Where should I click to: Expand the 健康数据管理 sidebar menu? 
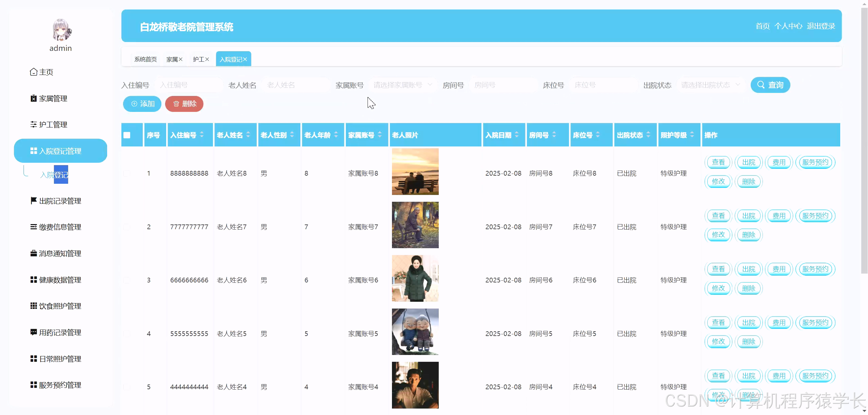60,280
